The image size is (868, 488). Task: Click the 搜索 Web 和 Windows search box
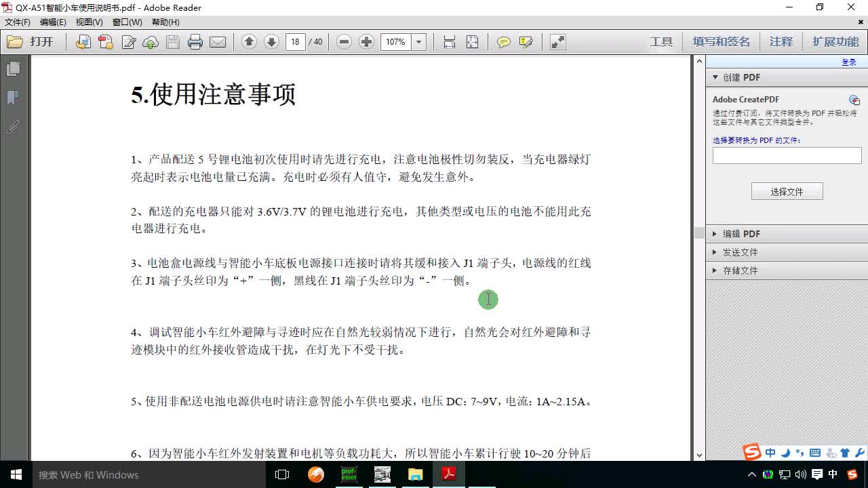[x=149, y=474]
